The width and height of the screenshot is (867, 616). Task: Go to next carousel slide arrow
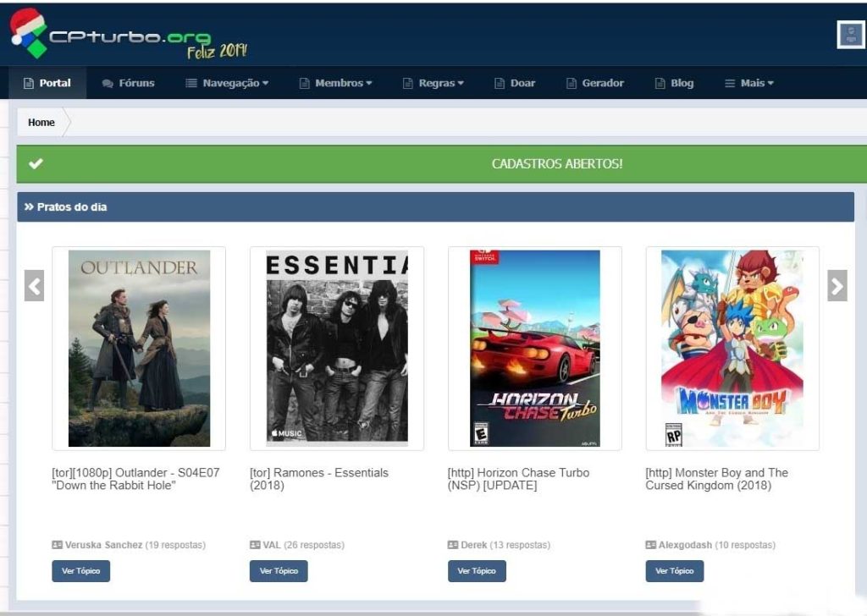tap(837, 286)
